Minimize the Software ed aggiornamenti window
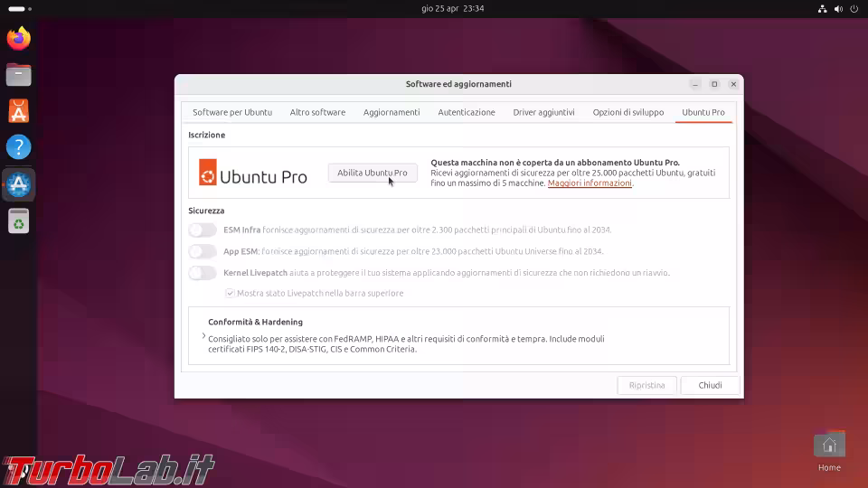868x488 pixels. pos(695,84)
